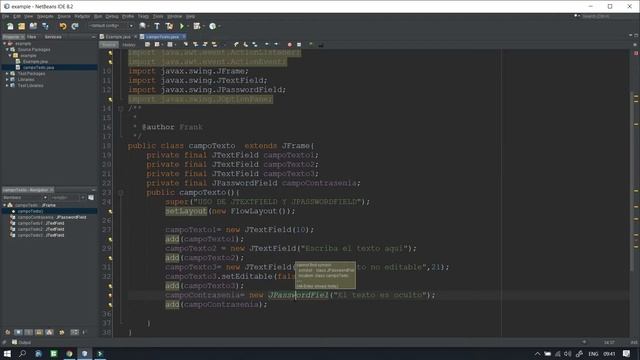Click the taskbar search magnifier icon
Screen dimensions: 640x360
coord(22,353)
